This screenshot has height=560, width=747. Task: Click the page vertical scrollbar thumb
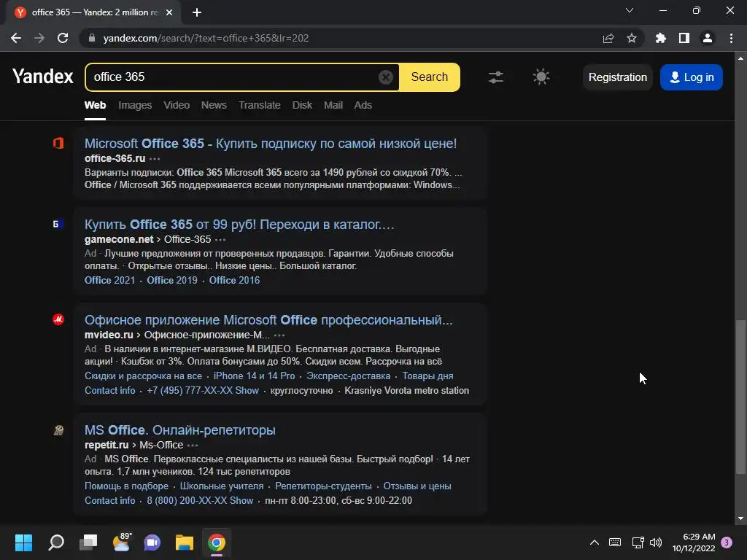tap(740, 397)
